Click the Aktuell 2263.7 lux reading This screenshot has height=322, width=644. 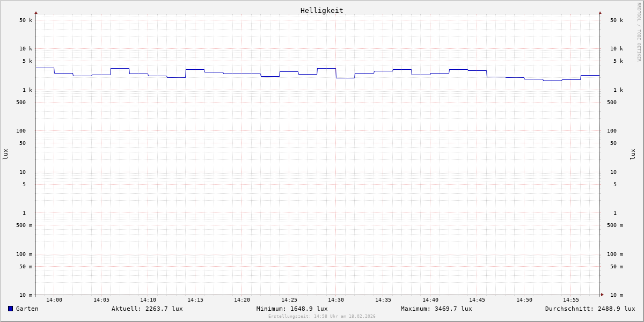[147, 309]
